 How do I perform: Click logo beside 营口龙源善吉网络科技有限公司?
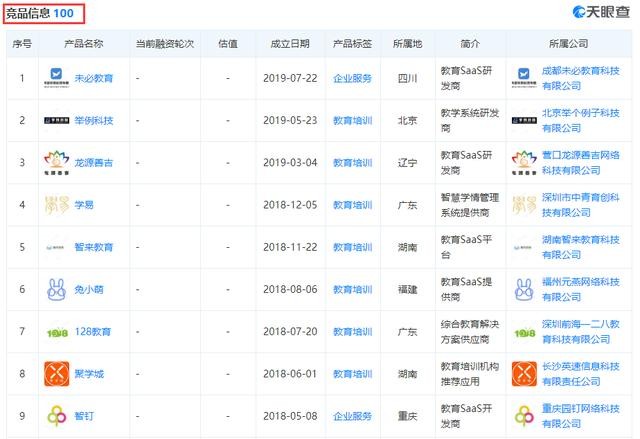(524, 162)
